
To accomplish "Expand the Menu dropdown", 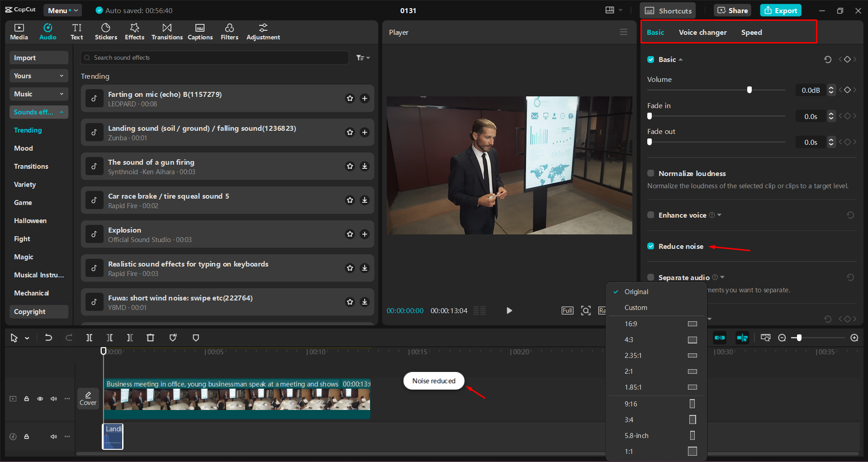I will click(x=63, y=10).
